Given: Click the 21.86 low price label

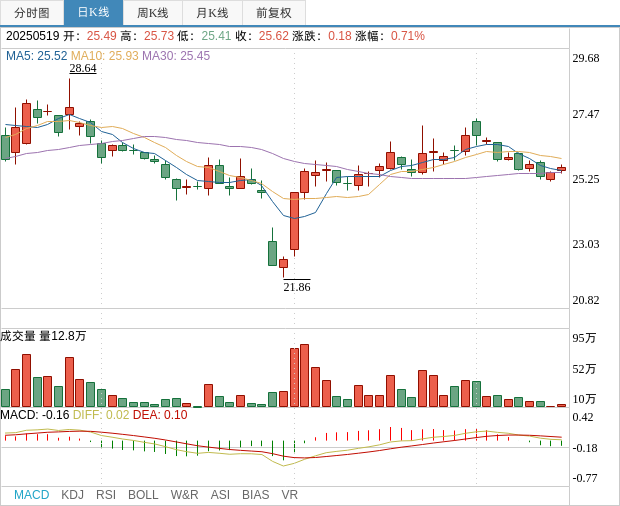Looking at the screenshot, I should click(297, 287).
